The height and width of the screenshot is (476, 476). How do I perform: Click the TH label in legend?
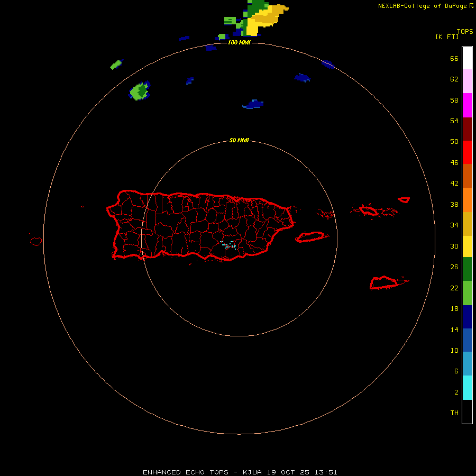point(454,413)
